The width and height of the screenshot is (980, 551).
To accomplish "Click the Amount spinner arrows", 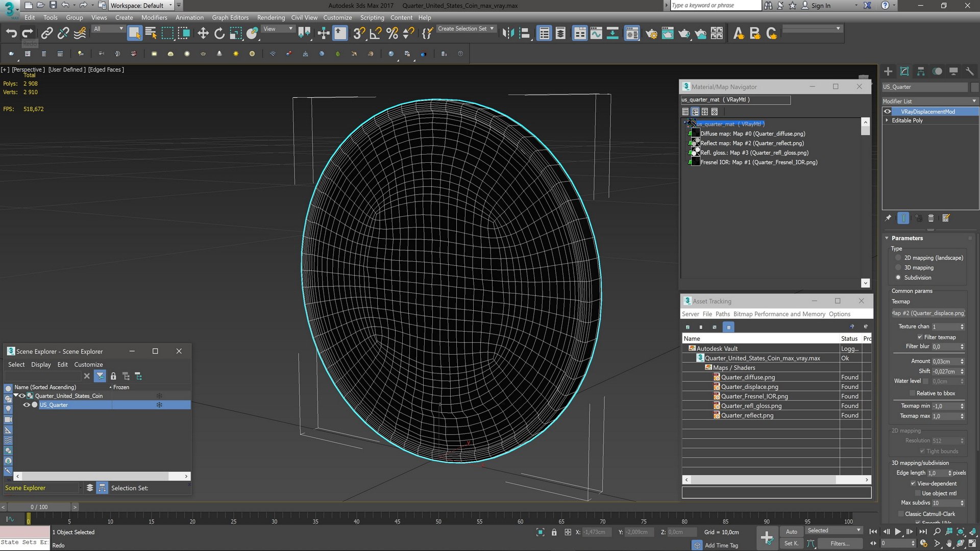I will click(962, 361).
